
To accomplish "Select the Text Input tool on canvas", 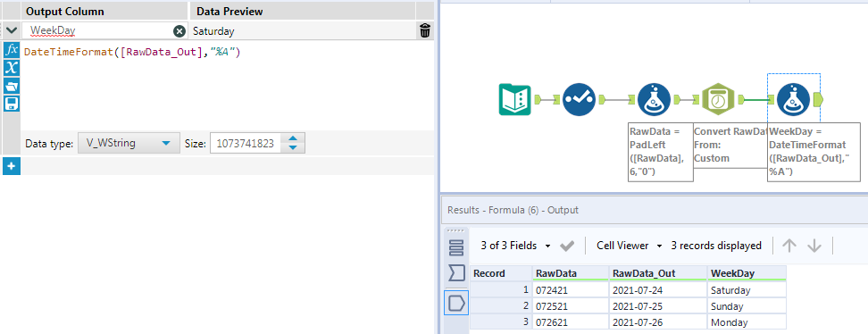I will [x=515, y=100].
